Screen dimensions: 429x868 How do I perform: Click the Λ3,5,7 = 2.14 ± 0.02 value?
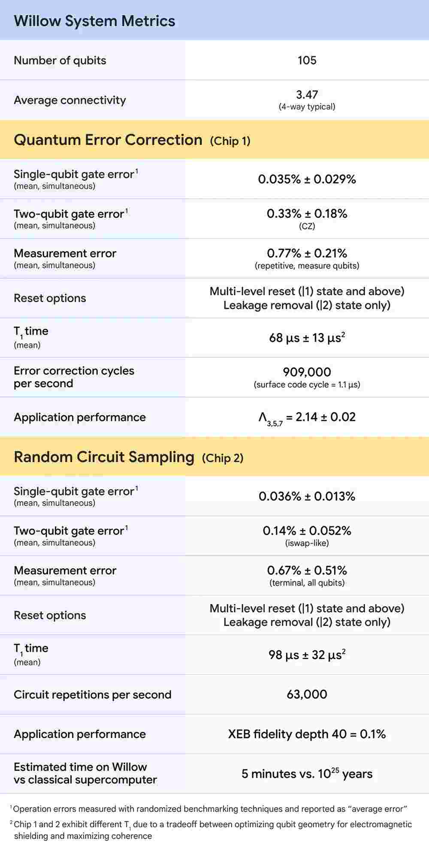pos(307,417)
